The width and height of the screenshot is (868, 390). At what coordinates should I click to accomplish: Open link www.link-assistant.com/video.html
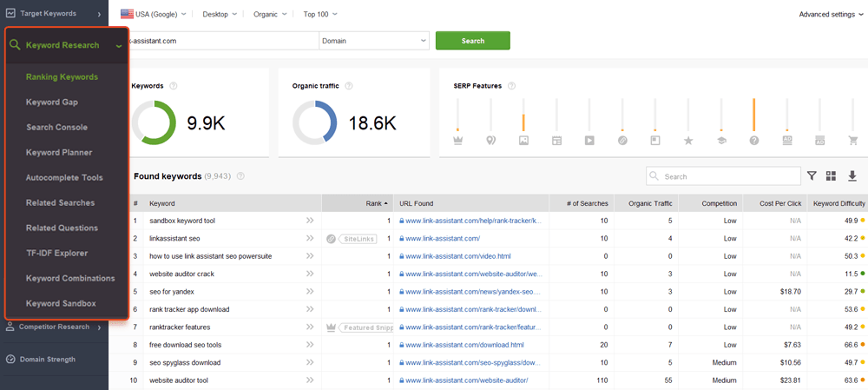[x=457, y=256]
